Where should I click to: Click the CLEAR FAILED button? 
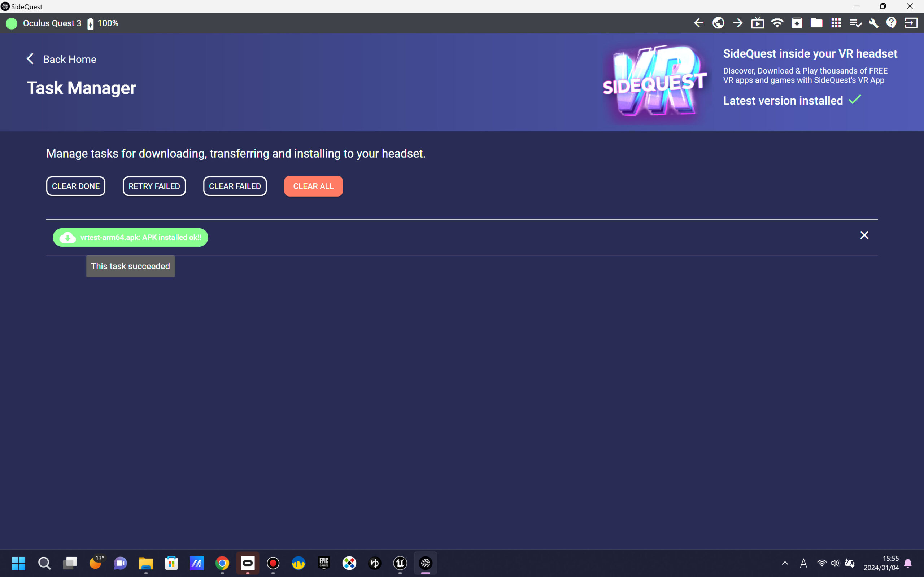[235, 186]
